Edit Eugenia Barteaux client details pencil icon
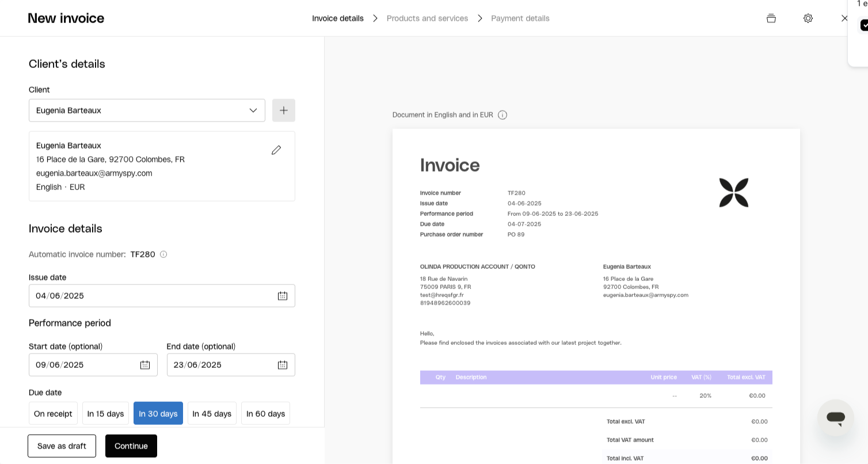This screenshot has height=464, width=868. tap(276, 150)
